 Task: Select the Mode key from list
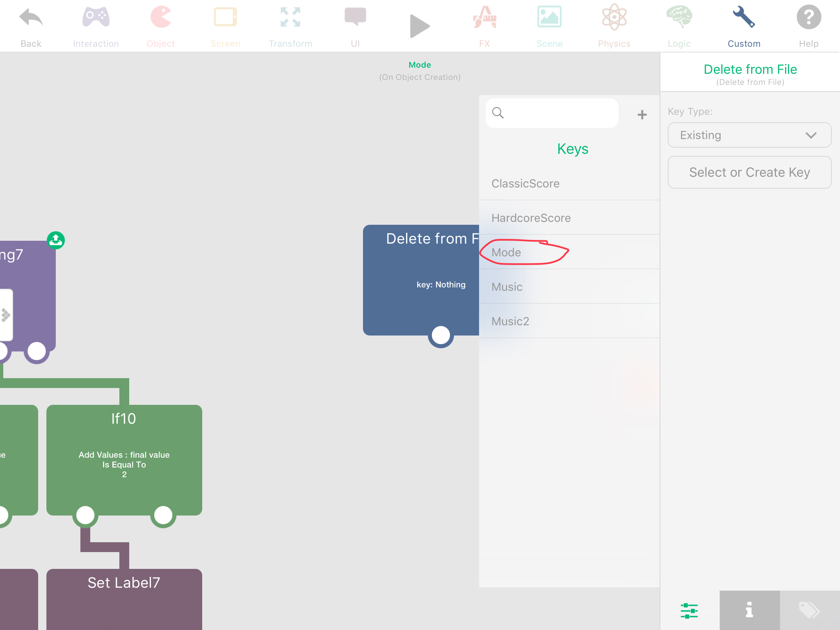pyautogui.click(x=506, y=252)
